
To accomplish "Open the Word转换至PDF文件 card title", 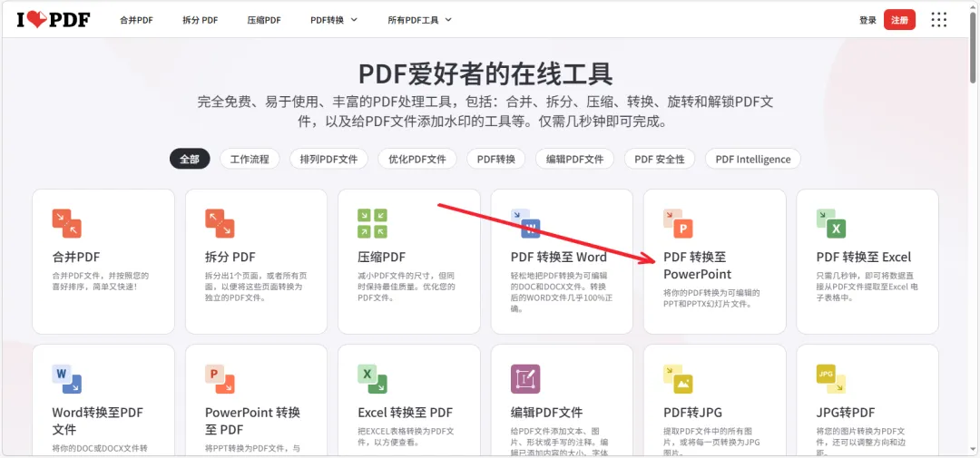I will [x=98, y=421].
